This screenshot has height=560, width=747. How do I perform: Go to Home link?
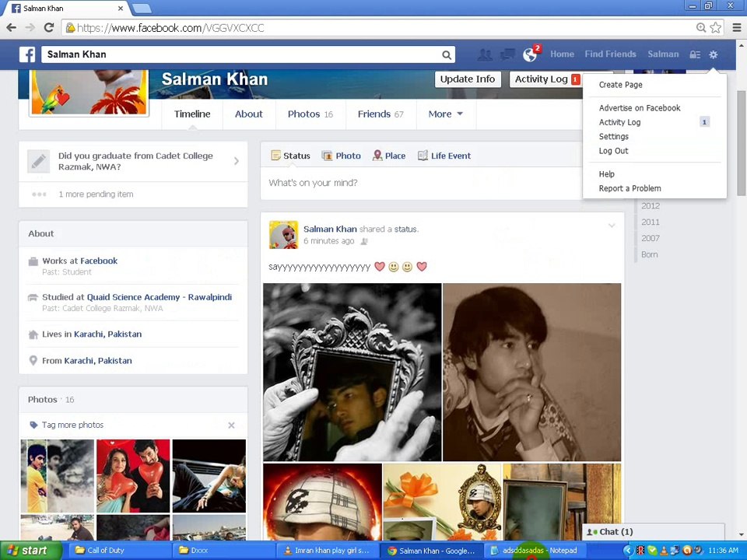point(562,54)
